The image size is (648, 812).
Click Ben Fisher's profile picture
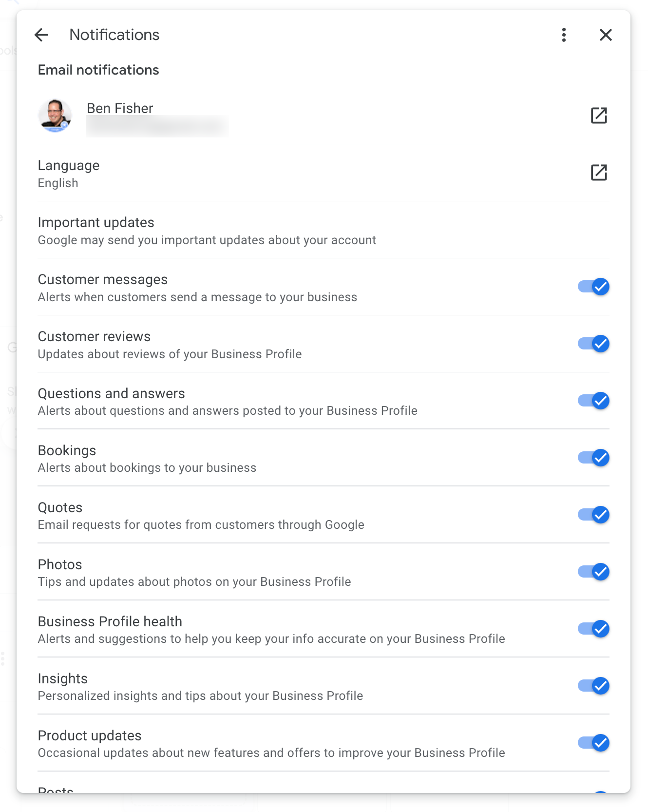tap(55, 116)
